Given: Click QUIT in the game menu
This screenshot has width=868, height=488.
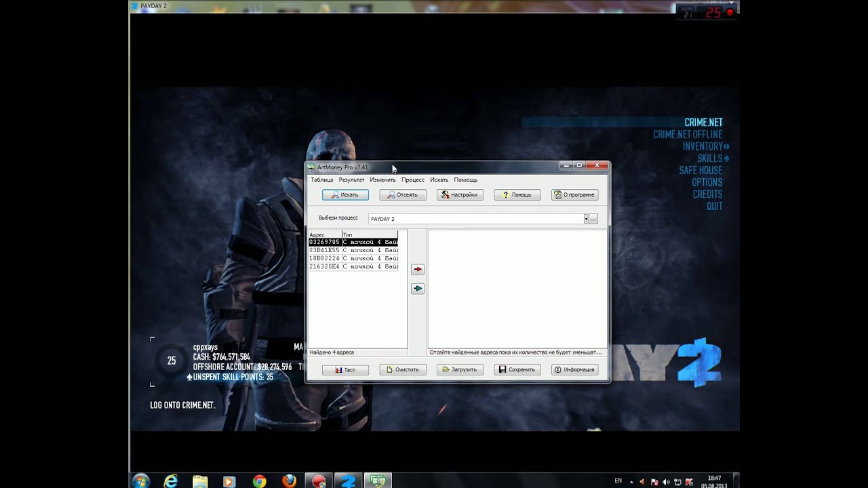Looking at the screenshot, I should click(715, 206).
